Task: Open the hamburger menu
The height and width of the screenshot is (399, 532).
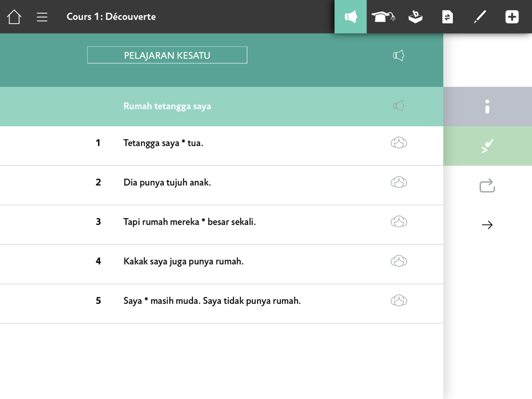Action: 42,17
